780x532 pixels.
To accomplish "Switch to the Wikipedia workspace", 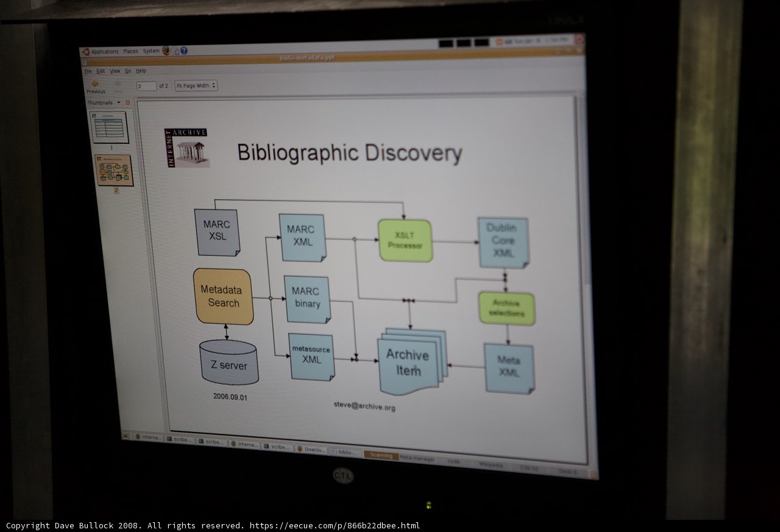I will click(491, 465).
